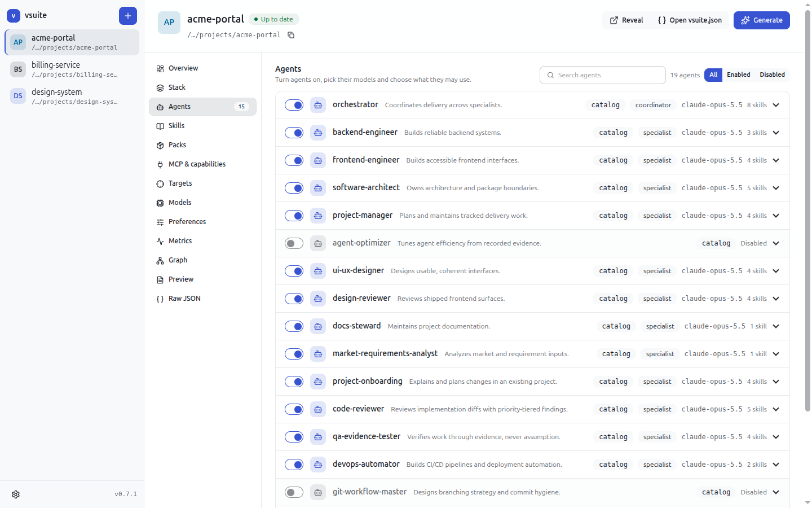Viewport: 812px width, 508px height.
Task: Click the page vertical scrollbar
Action: click(x=807, y=211)
